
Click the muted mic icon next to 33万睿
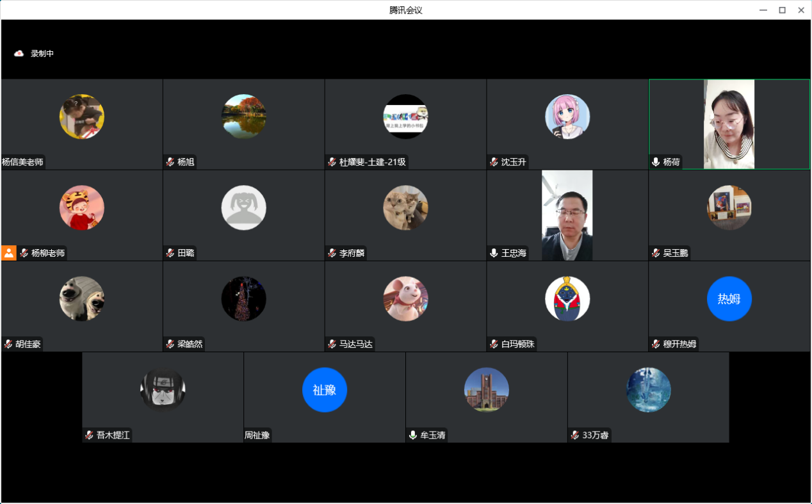[x=574, y=435]
